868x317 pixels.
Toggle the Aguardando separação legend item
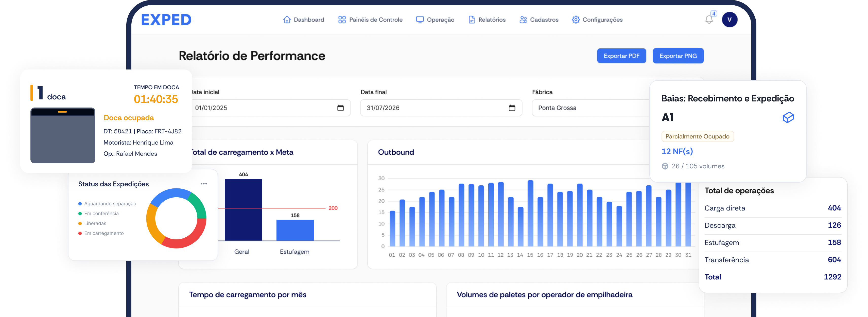pos(107,203)
